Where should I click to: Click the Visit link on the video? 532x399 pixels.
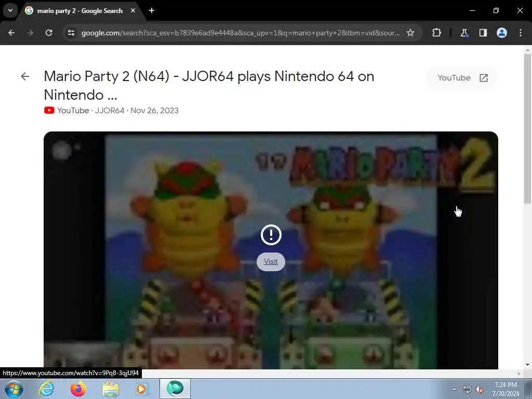pyautogui.click(x=271, y=262)
